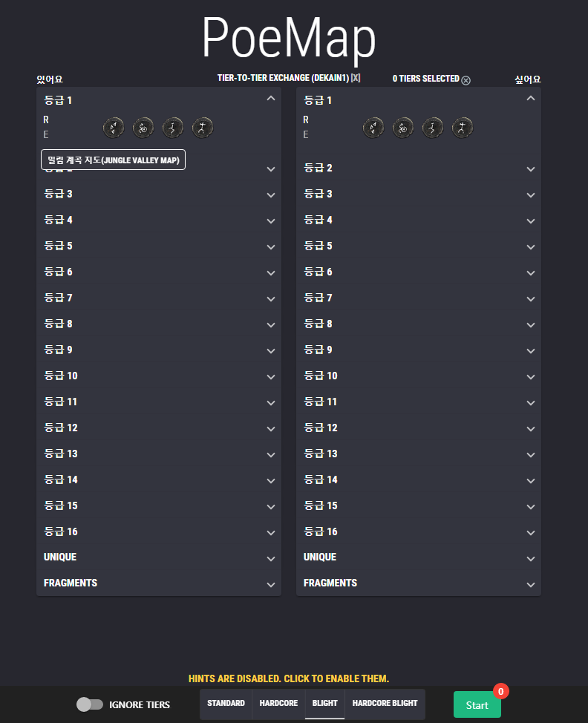Expand left 등급 8 section chevron

click(271, 325)
